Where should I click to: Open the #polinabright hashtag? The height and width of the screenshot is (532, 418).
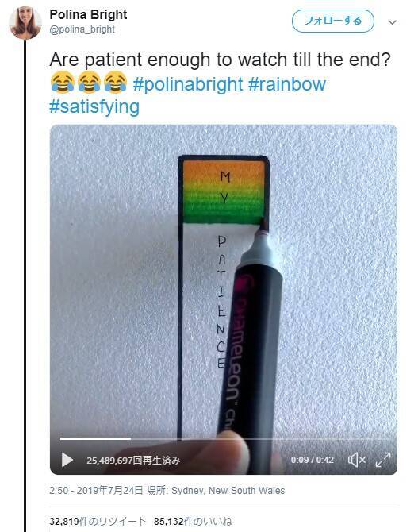pos(188,84)
